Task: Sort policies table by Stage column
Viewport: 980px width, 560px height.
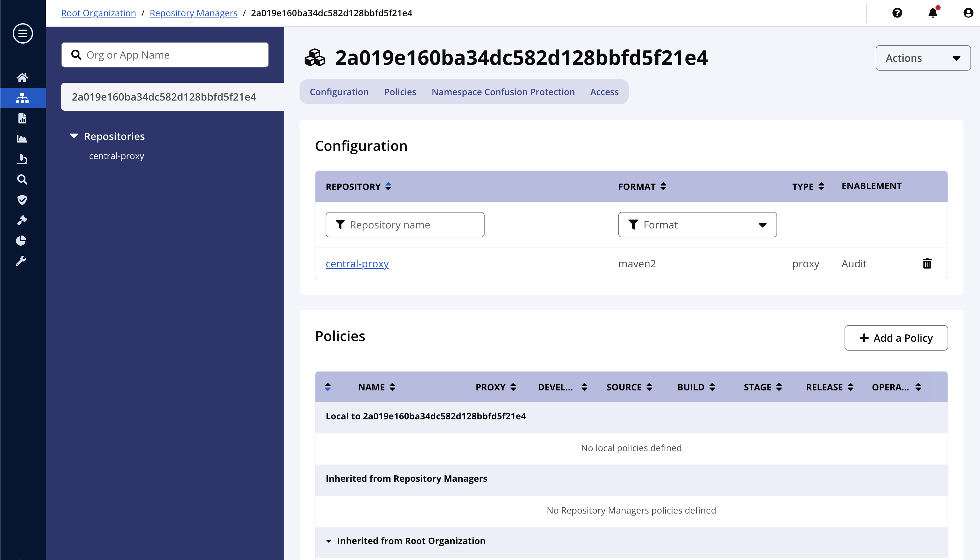Action: point(763,387)
